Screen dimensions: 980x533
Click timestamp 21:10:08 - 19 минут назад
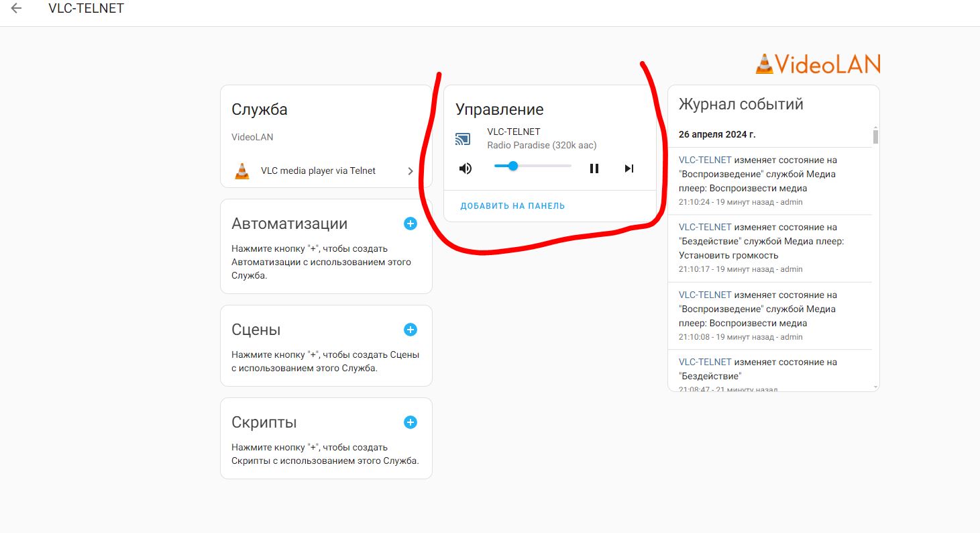[726, 337]
